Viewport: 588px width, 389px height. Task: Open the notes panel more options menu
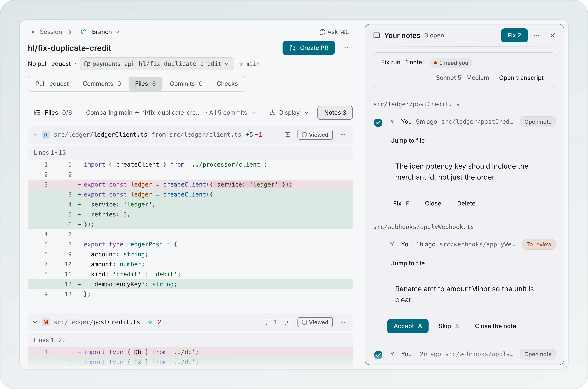pos(537,35)
